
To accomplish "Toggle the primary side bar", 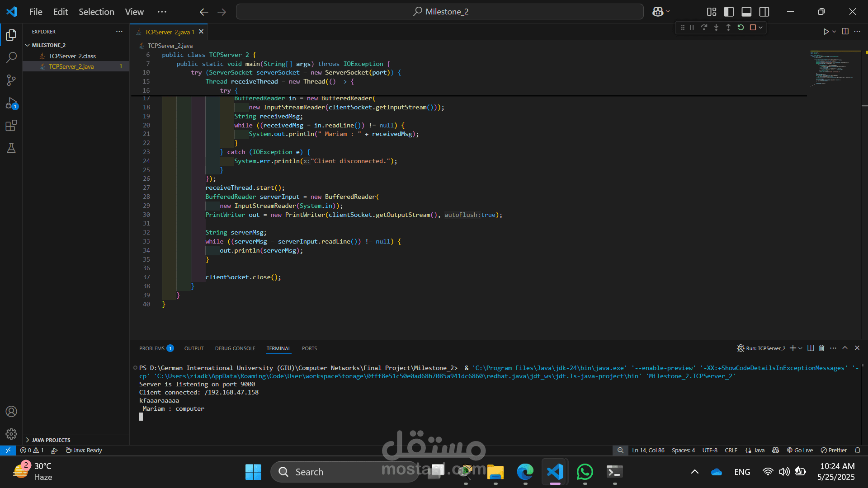I will 729,12.
